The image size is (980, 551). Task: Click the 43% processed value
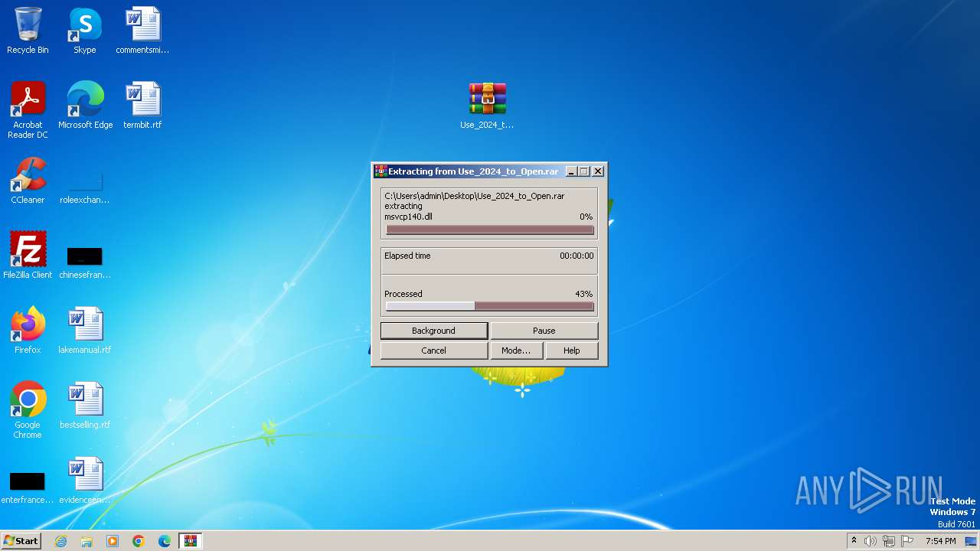click(584, 294)
